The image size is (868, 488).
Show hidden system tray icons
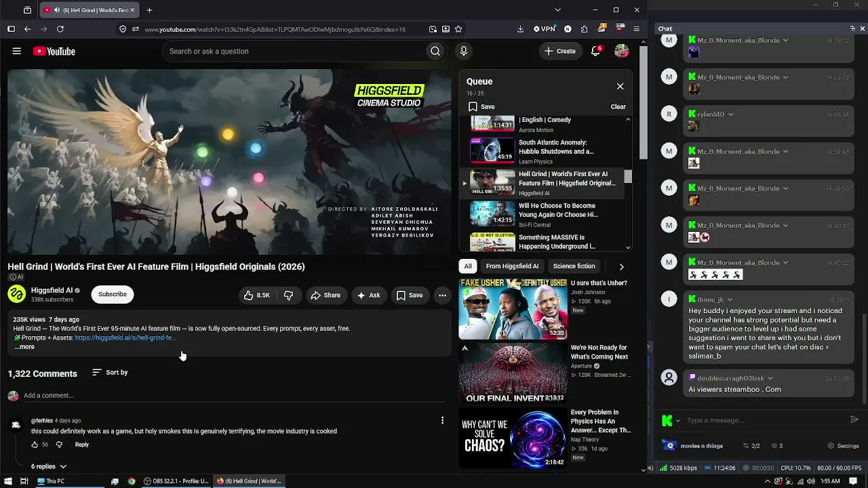(768, 481)
